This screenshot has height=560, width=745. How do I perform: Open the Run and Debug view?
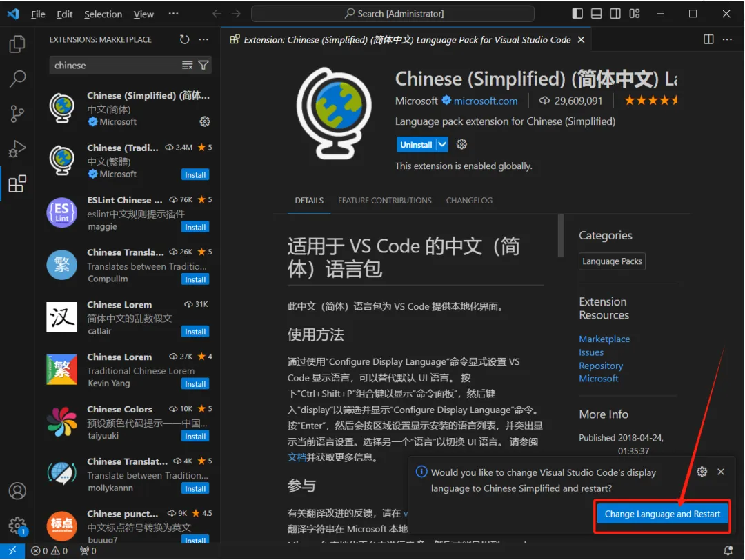(x=17, y=149)
